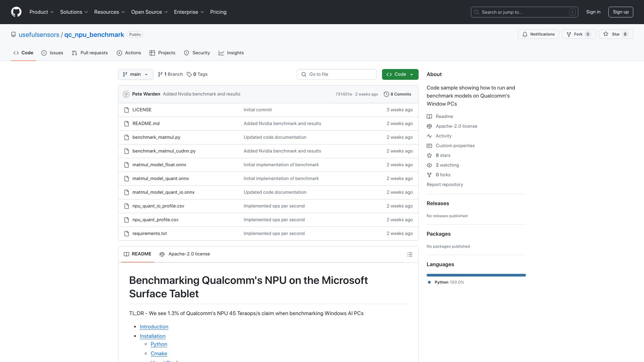Open the usefulsensors owner link
Image resolution: width=644 pixels, height=362 pixels.
39,35
